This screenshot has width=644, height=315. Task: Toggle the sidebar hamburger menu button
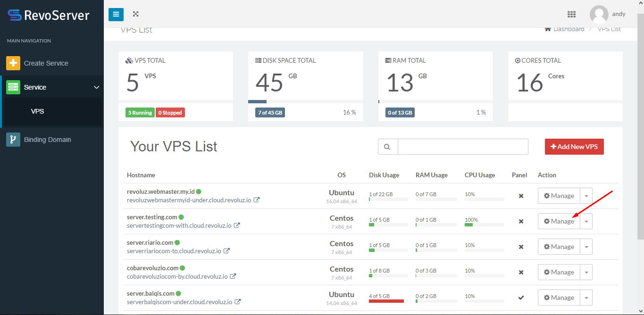116,14
